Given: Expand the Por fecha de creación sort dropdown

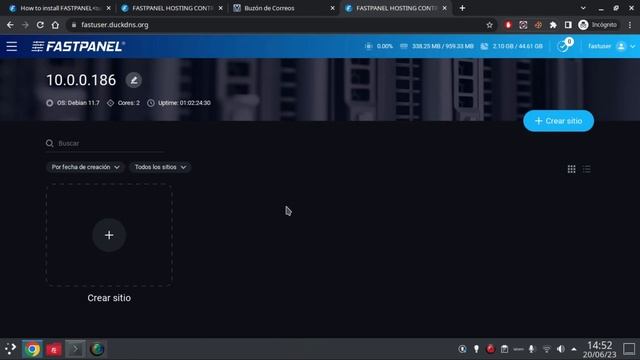Looking at the screenshot, I should 85,167.
